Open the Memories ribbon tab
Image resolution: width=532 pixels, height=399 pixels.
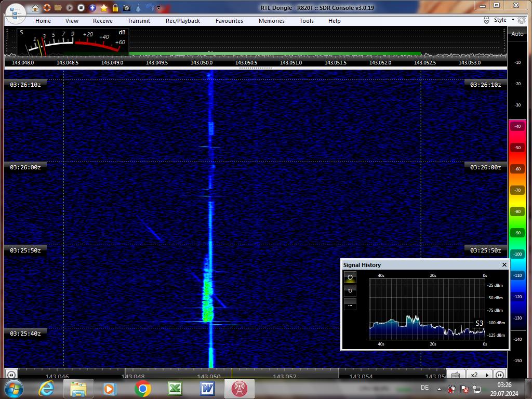(272, 21)
